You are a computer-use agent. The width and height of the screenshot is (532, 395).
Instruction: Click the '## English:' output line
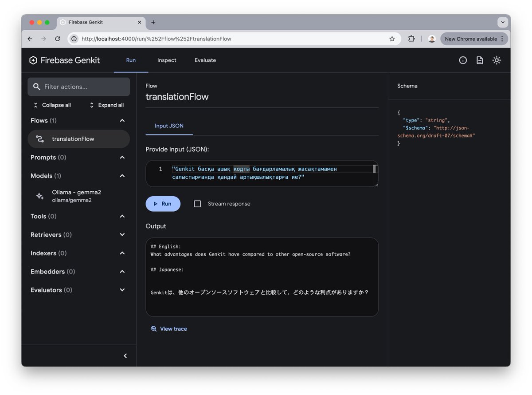[x=166, y=247]
